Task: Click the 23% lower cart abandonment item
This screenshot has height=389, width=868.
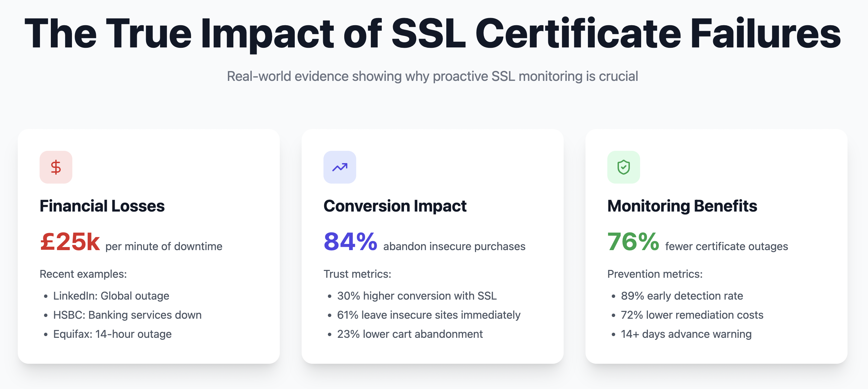Action: 410,334
